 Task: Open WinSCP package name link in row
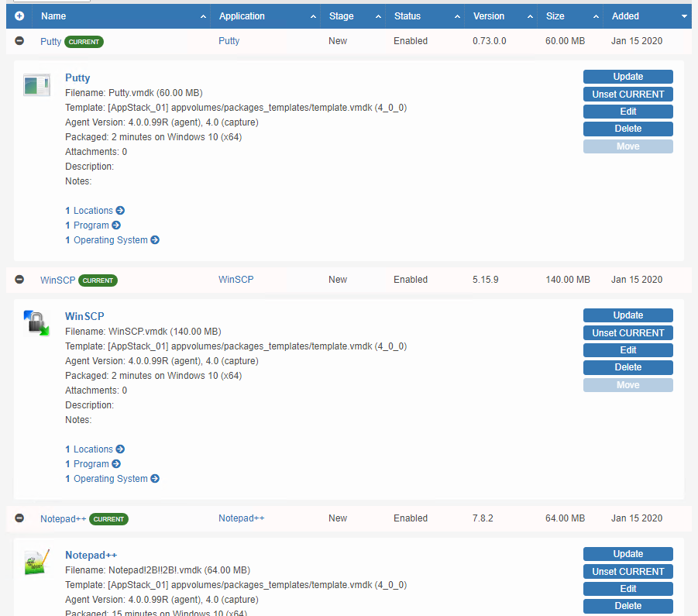[x=58, y=280]
